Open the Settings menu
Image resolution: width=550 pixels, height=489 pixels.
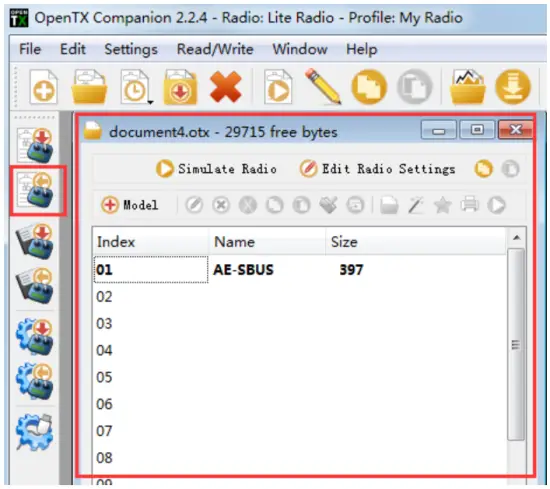131,49
